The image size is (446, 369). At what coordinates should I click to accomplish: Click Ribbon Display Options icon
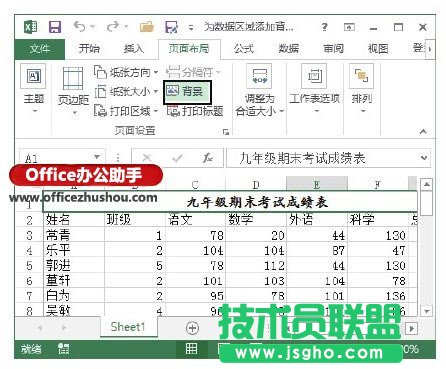pos(349,27)
